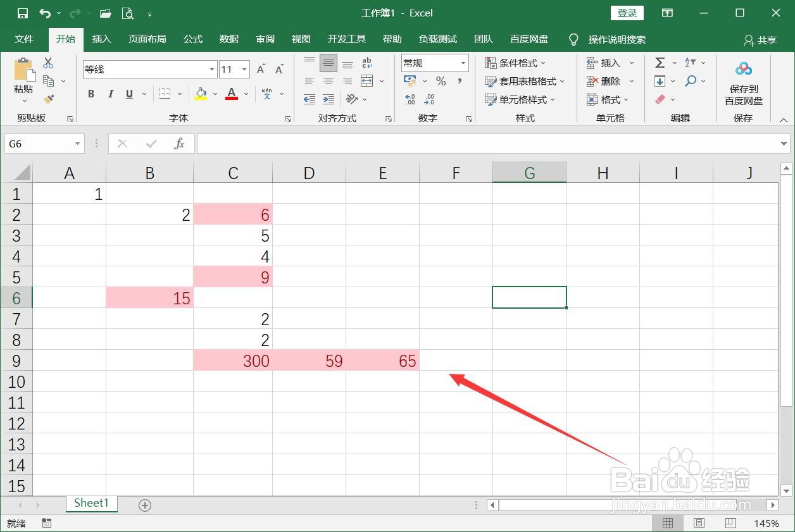Toggle Bold formatting
Viewport: 795px width, 532px height.
pyautogui.click(x=91, y=94)
